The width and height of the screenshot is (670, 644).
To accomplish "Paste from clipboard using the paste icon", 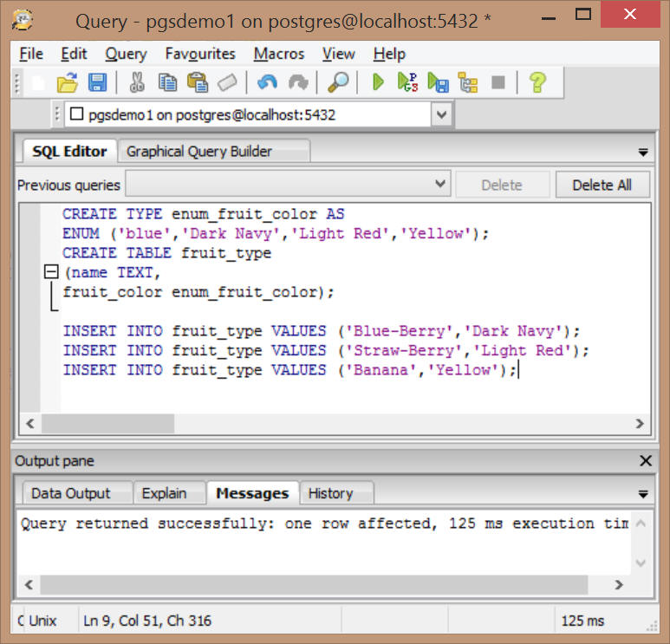I will 198,82.
